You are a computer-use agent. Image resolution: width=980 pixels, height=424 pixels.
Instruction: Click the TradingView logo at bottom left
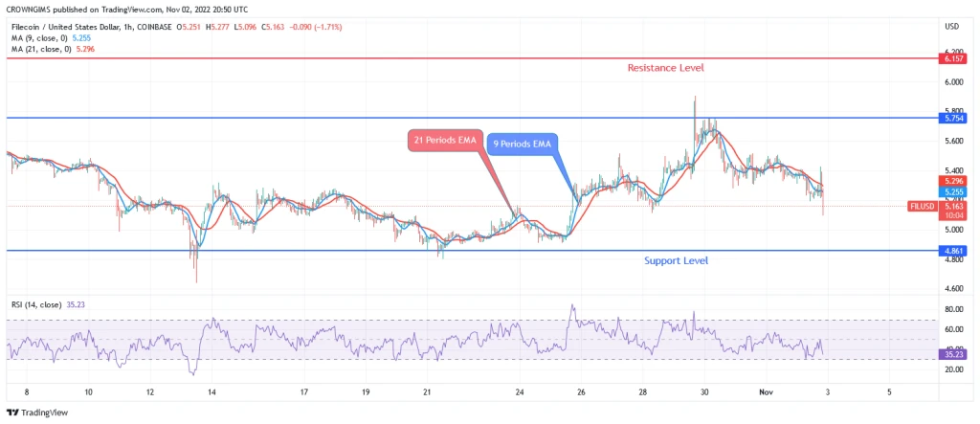click(37, 413)
